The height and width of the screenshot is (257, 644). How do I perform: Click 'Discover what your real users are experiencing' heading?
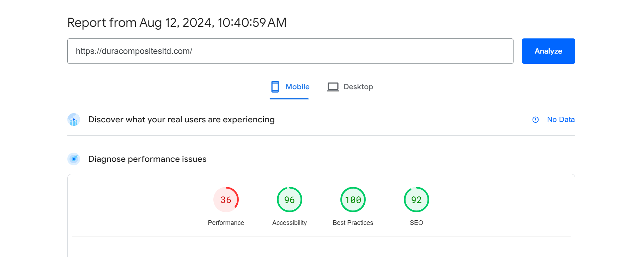pos(181,120)
